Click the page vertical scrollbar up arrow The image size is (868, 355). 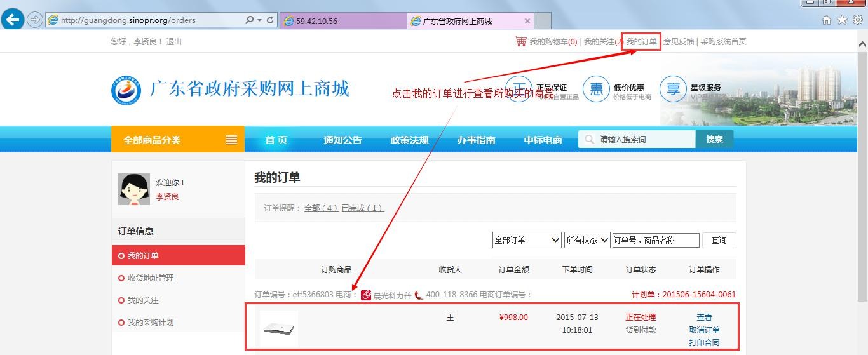[x=862, y=43]
